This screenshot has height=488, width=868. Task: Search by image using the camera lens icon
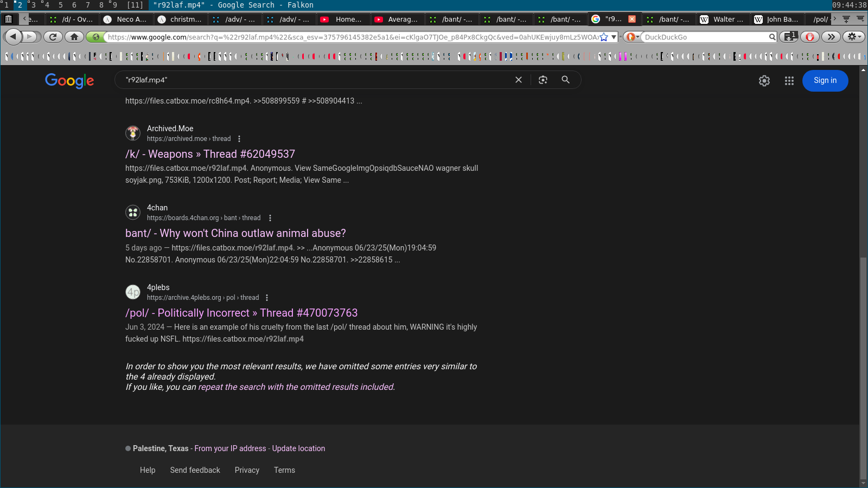[543, 80]
